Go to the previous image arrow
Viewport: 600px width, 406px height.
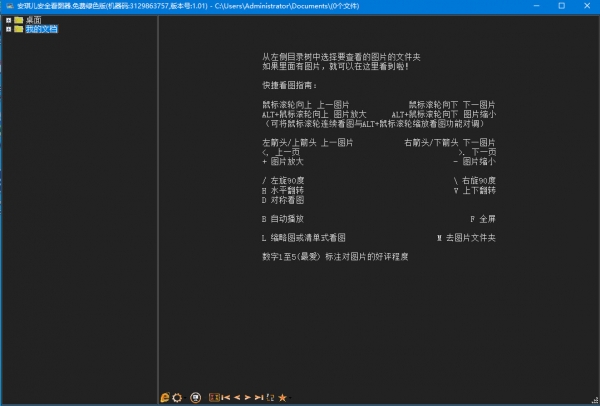click(237, 398)
